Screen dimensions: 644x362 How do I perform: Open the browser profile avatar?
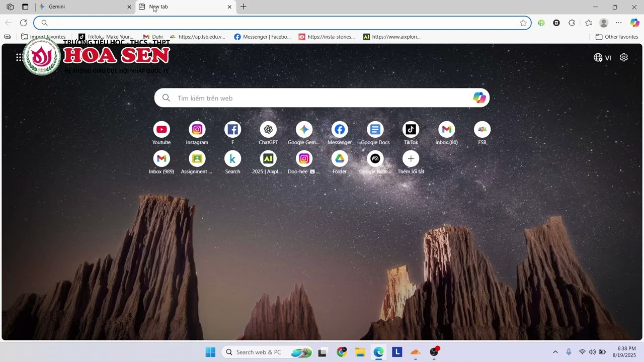pyautogui.click(x=604, y=23)
